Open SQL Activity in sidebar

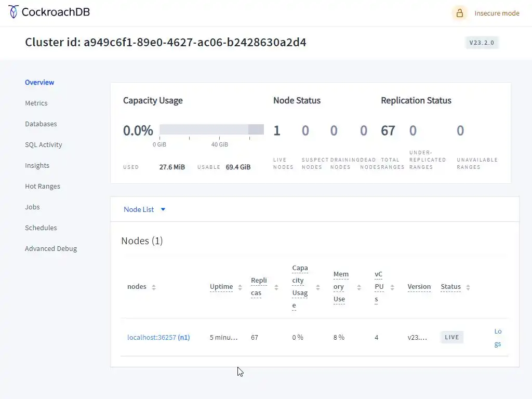pos(44,144)
